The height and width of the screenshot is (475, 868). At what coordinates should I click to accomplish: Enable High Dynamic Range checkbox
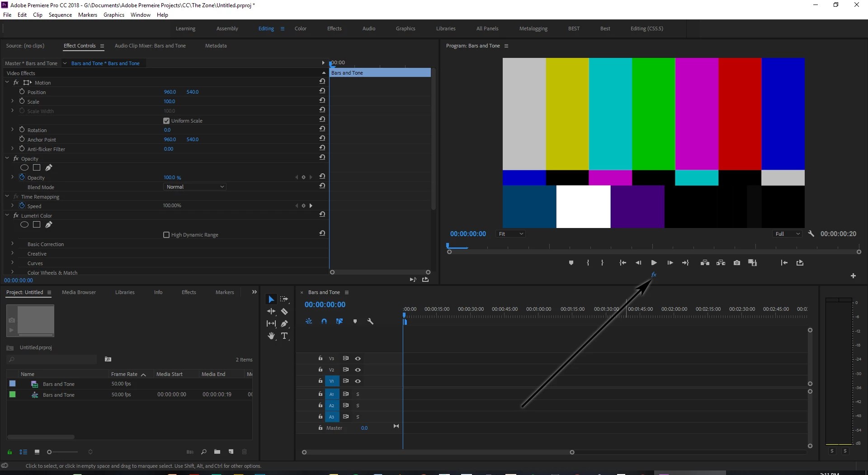coord(166,235)
